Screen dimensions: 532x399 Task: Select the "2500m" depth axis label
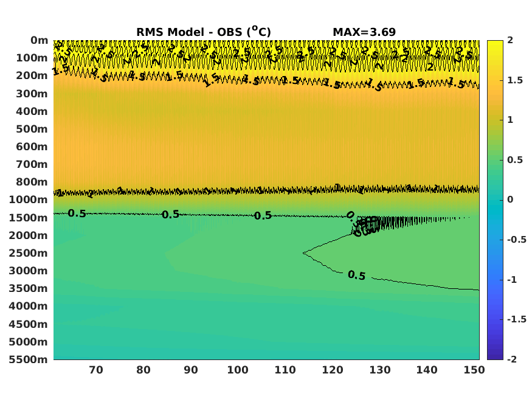coord(28,253)
